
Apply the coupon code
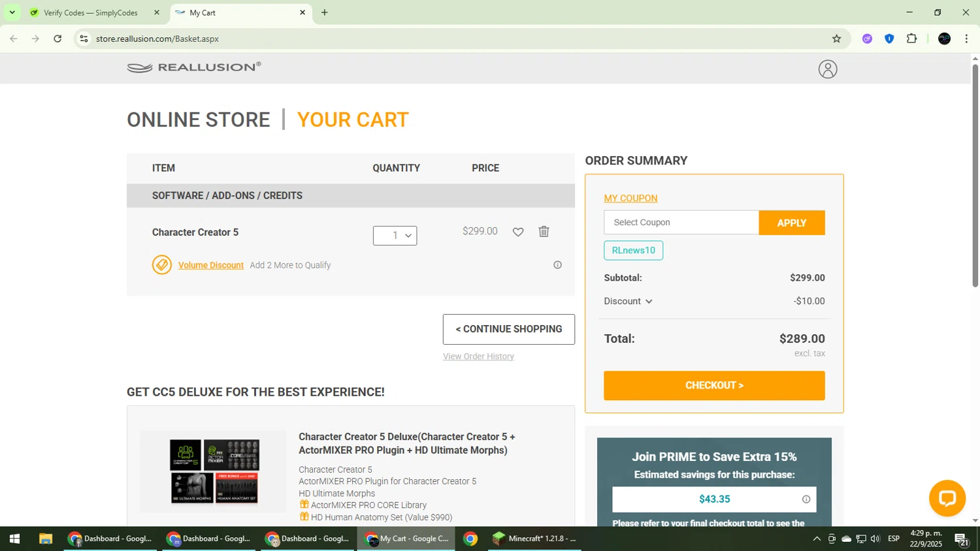click(791, 223)
